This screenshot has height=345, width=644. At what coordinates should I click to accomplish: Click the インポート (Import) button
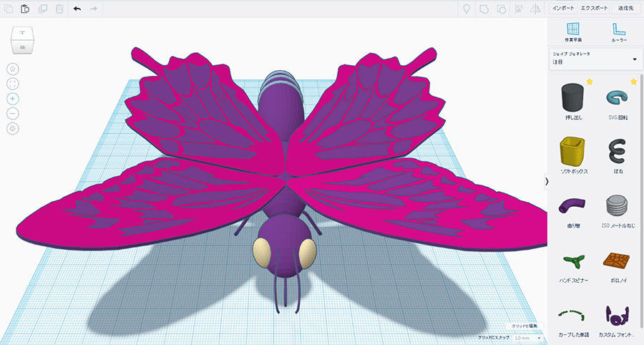563,8
